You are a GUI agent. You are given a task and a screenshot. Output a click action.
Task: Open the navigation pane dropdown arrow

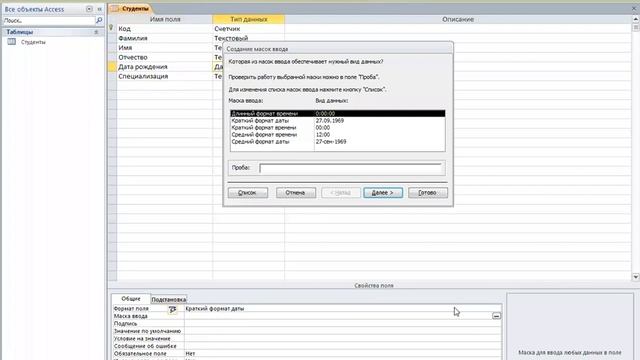(x=89, y=9)
